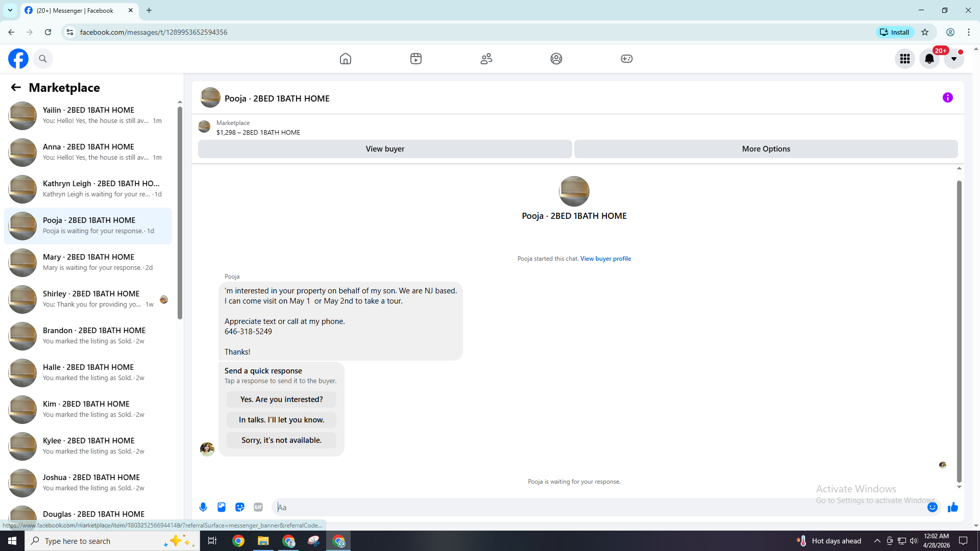The width and height of the screenshot is (980, 551).
Task: Select Pooja conversation in list
Action: point(88,226)
